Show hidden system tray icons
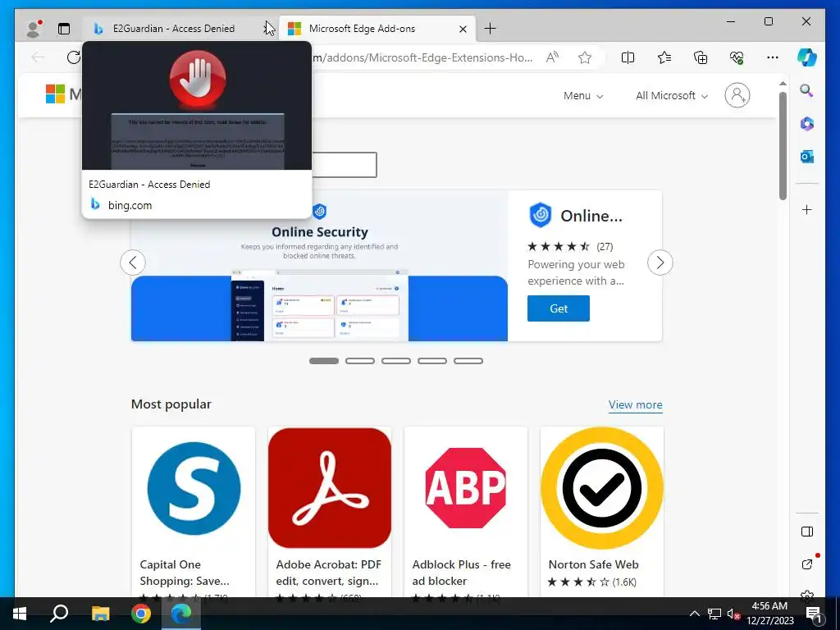 coord(694,614)
